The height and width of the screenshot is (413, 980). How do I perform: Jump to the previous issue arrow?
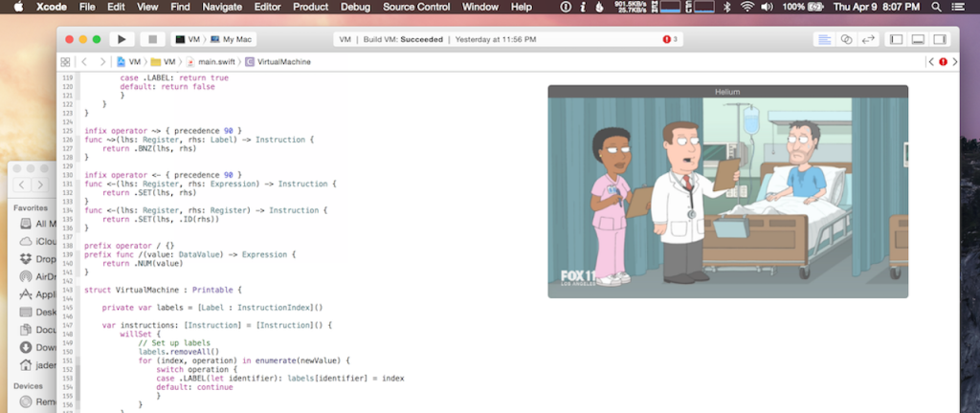931,62
